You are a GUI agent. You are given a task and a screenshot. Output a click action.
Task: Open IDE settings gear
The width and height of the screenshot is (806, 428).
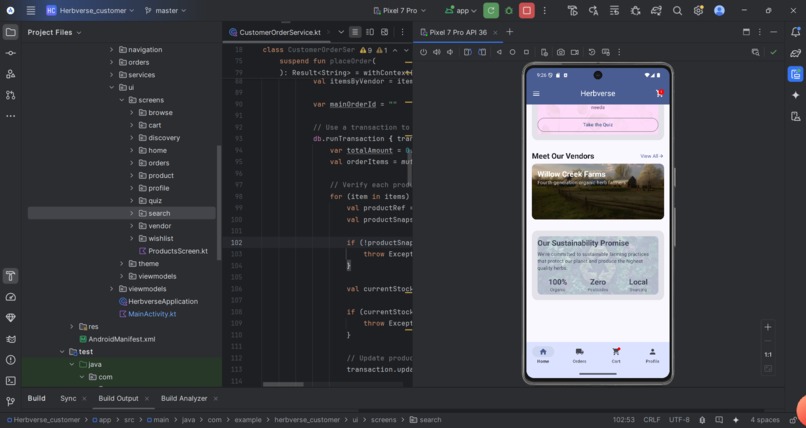698,10
